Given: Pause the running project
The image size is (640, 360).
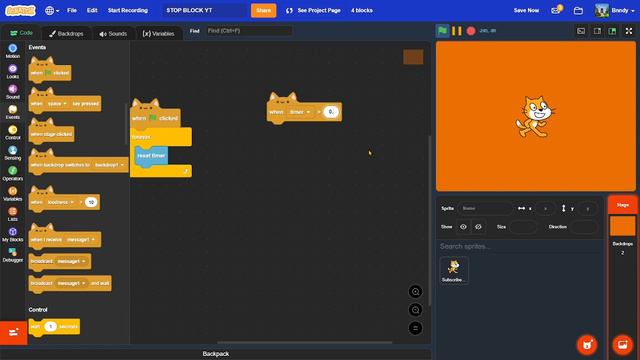Looking at the screenshot, I should tap(457, 31).
